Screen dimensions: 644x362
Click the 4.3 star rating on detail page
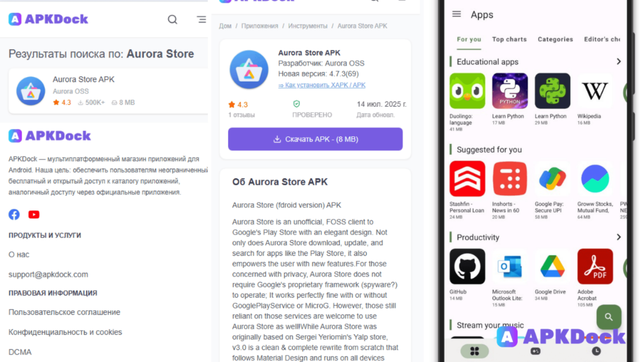click(x=238, y=105)
